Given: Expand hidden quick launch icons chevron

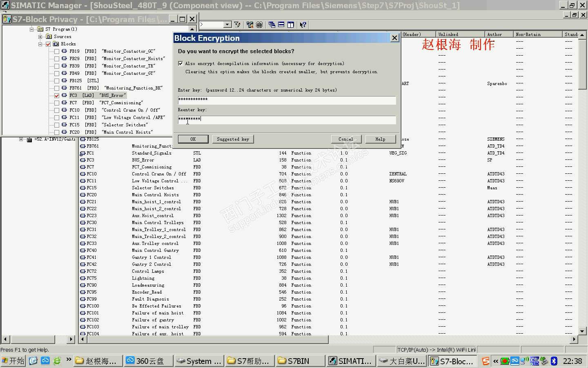Looking at the screenshot, I should [x=68, y=360].
